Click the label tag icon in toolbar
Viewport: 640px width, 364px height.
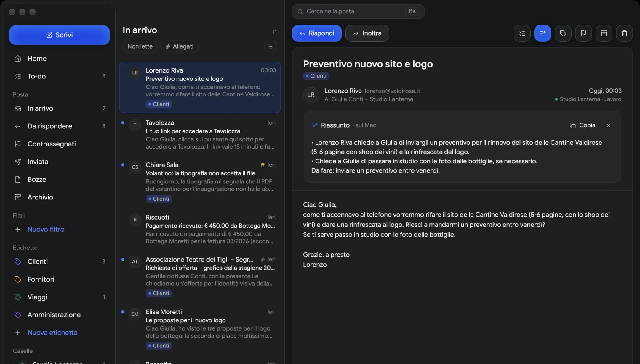pyautogui.click(x=563, y=33)
